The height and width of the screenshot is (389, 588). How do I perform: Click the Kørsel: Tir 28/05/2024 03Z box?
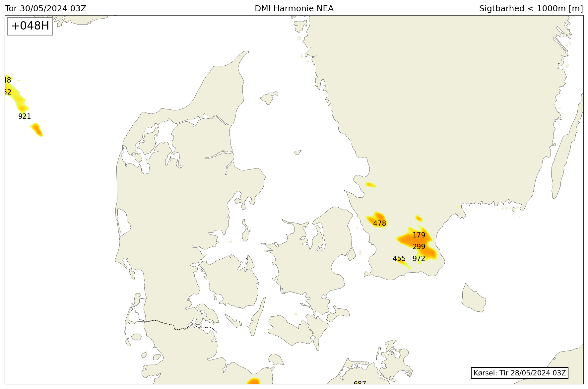point(520,373)
